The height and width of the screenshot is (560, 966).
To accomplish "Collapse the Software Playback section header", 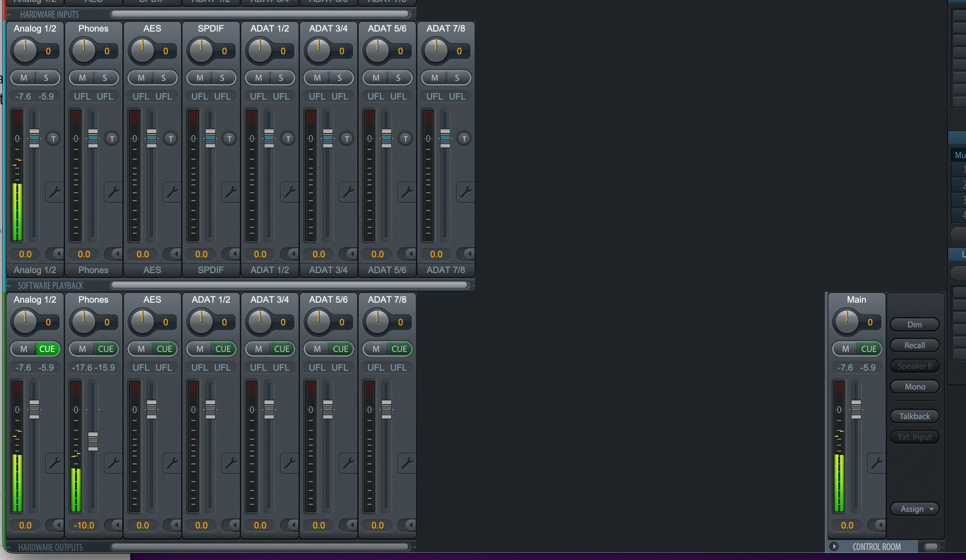I will [x=9, y=285].
